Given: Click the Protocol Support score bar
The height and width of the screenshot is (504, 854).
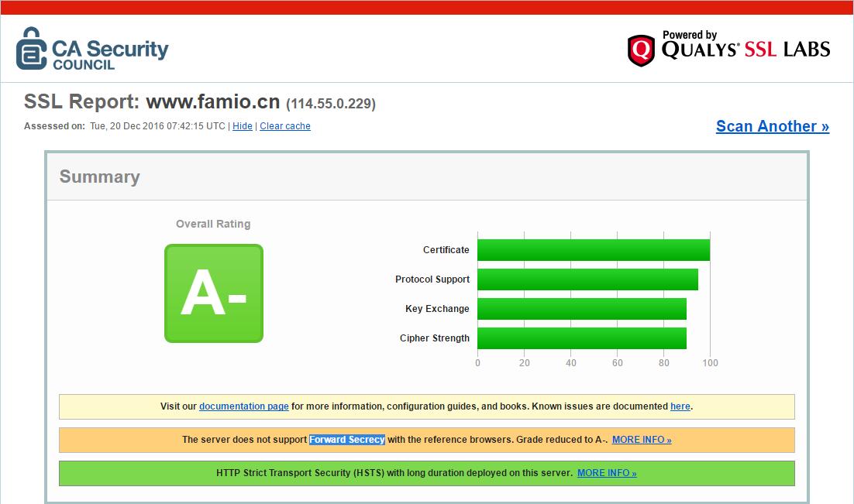Looking at the screenshot, I should (x=587, y=279).
